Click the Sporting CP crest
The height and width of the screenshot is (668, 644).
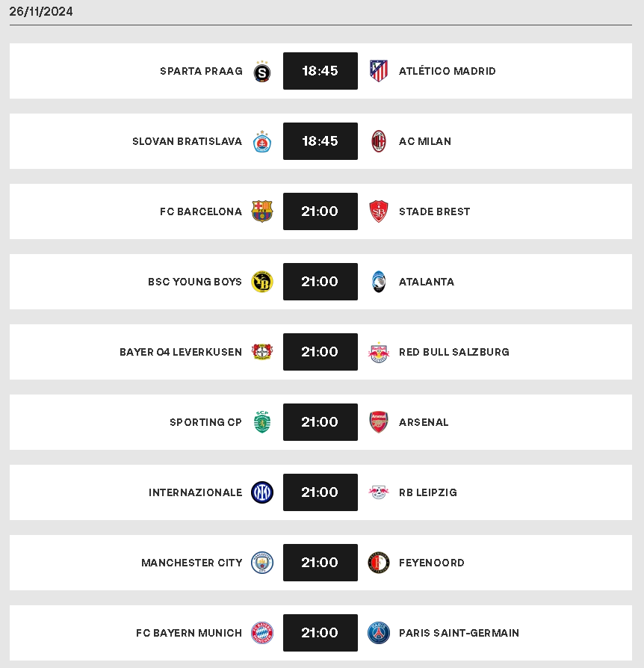262,421
